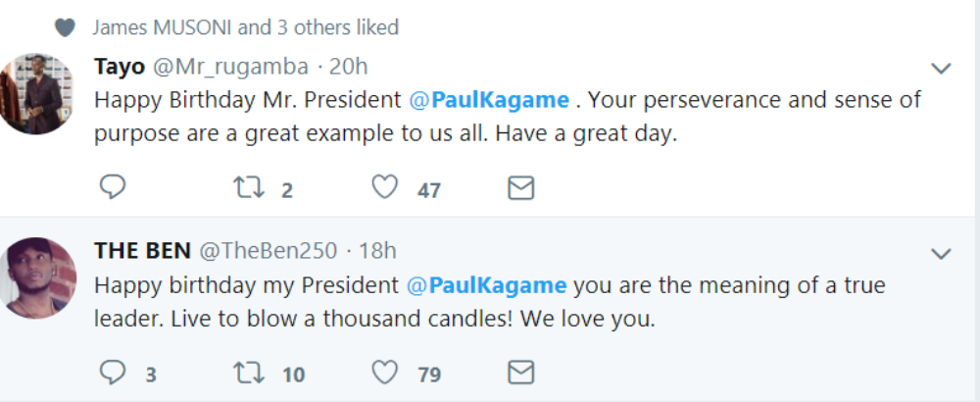
Task: Reply to THE BEN's tweet
Action: pyautogui.click(x=113, y=372)
